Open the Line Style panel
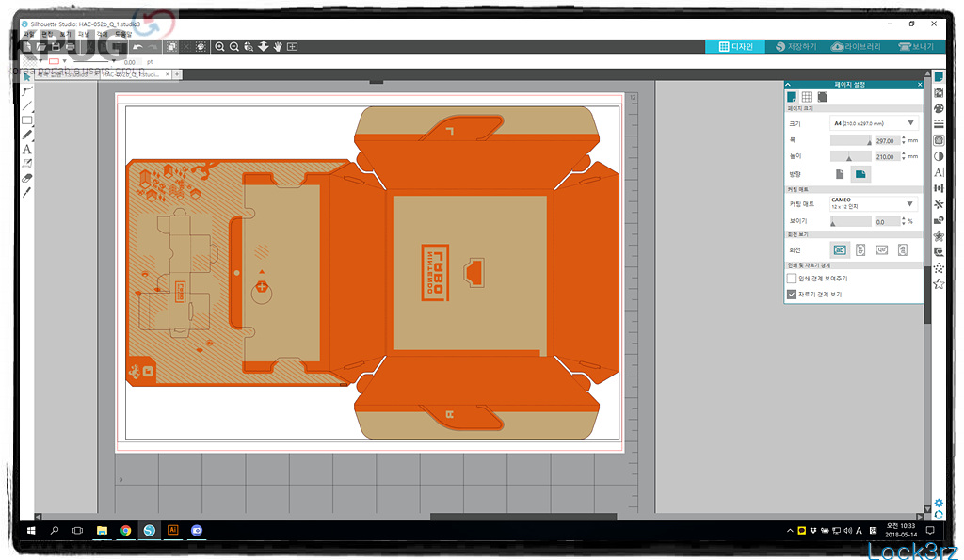 pos(939,124)
